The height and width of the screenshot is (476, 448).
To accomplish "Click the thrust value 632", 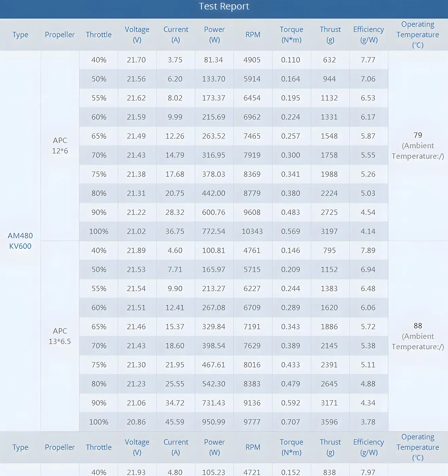I will tap(329, 60).
